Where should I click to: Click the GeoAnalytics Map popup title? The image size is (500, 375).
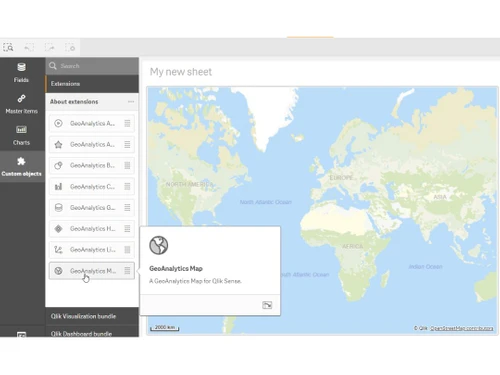click(176, 269)
